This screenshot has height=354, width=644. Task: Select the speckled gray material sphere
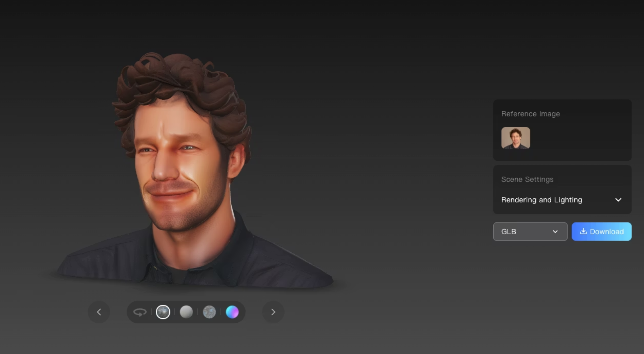[209, 312]
